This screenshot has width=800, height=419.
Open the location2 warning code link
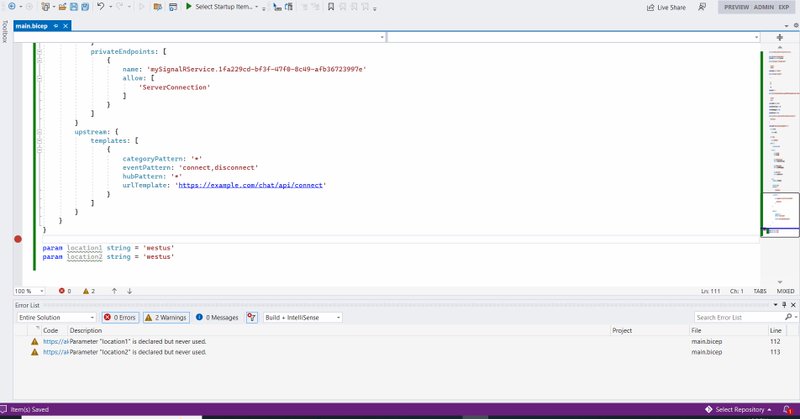coord(55,352)
